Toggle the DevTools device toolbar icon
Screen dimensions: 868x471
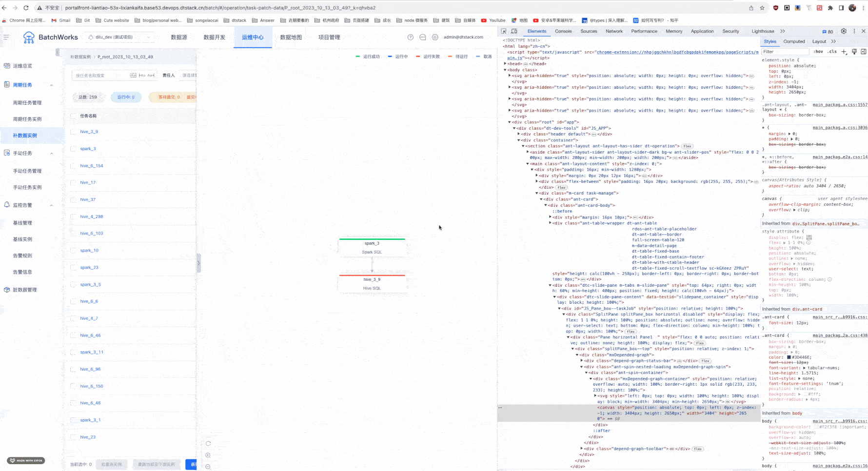pos(514,31)
